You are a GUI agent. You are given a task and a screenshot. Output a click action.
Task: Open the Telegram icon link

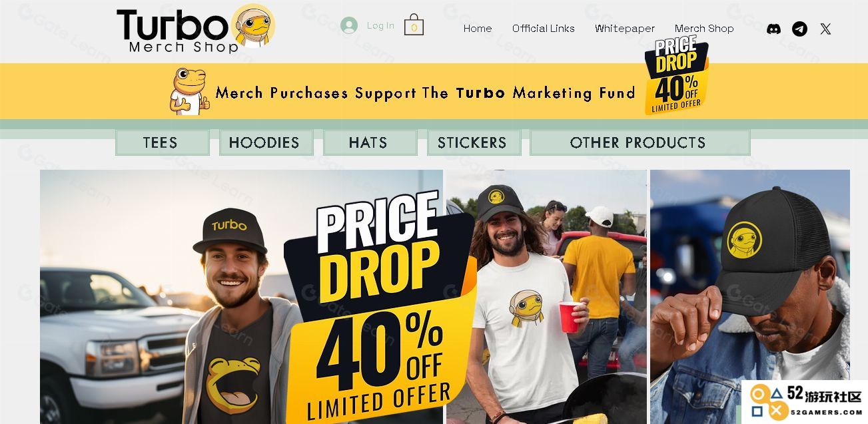[799, 29]
